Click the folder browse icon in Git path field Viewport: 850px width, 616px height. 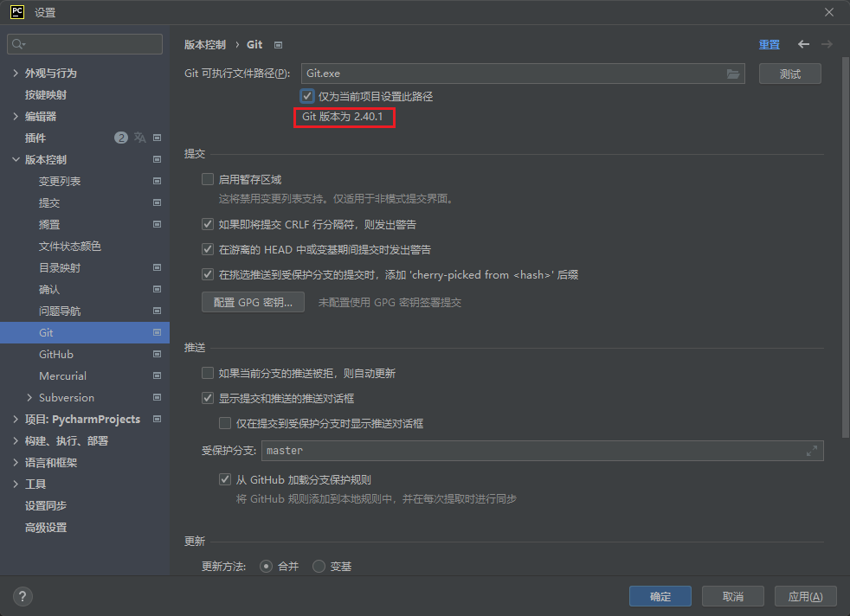pos(733,74)
